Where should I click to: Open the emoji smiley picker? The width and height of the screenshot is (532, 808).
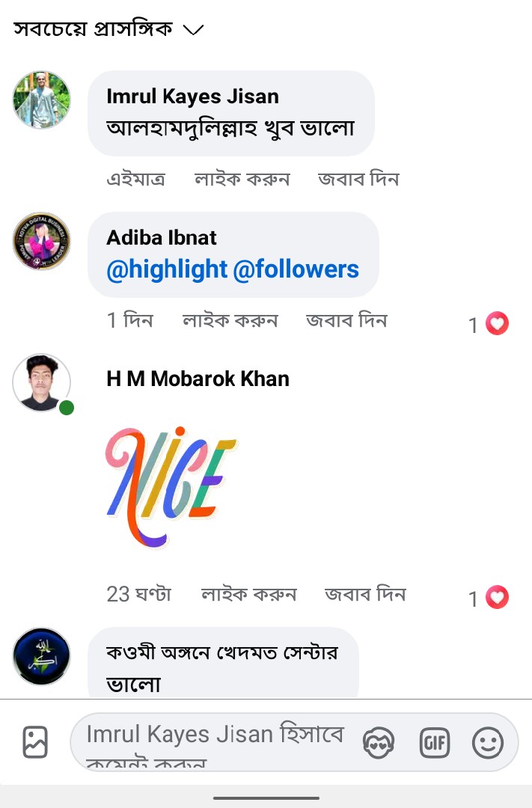click(x=488, y=743)
